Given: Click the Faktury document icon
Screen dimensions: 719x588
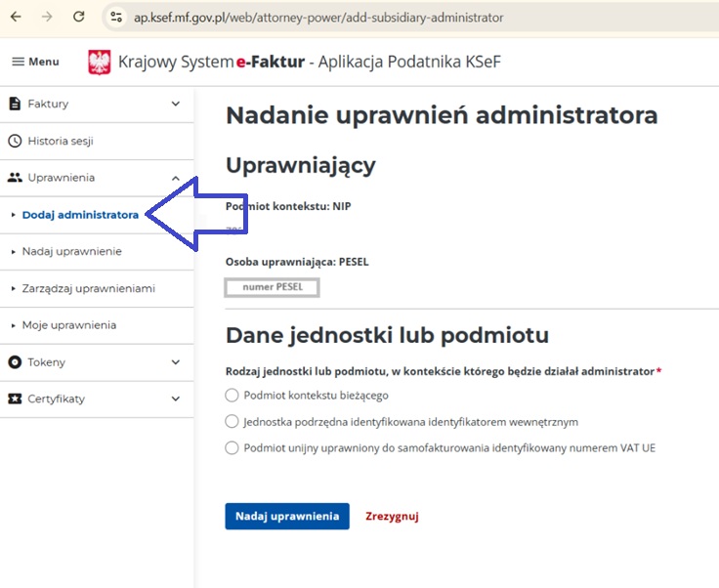Looking at the screenshot, I should coord(15,104).
